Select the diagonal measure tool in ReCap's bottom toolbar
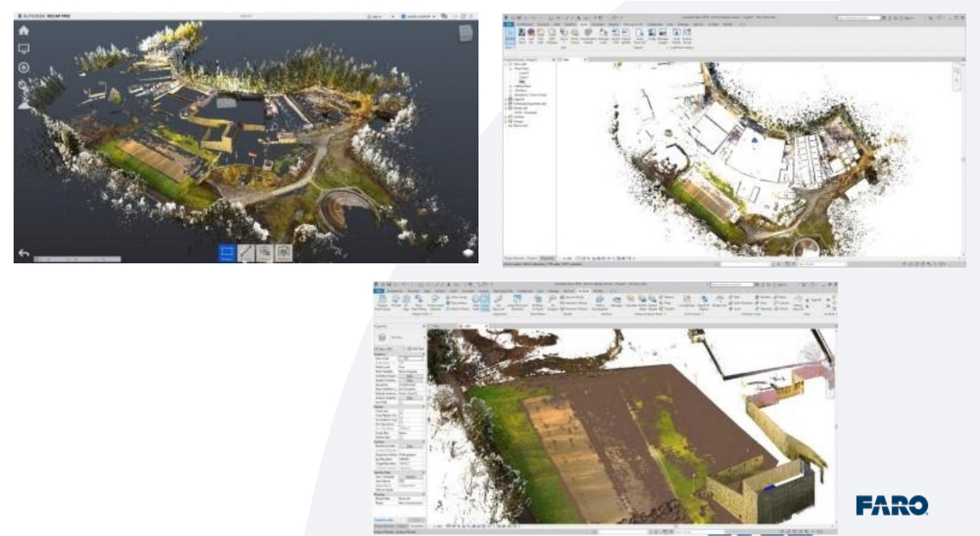980x536 pixels. point(246,252)
